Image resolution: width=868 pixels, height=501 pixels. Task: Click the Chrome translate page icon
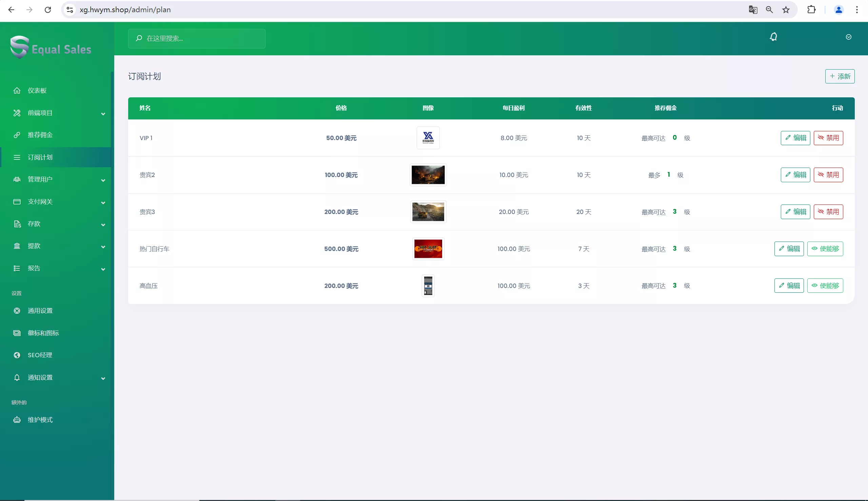pos(753,9)
